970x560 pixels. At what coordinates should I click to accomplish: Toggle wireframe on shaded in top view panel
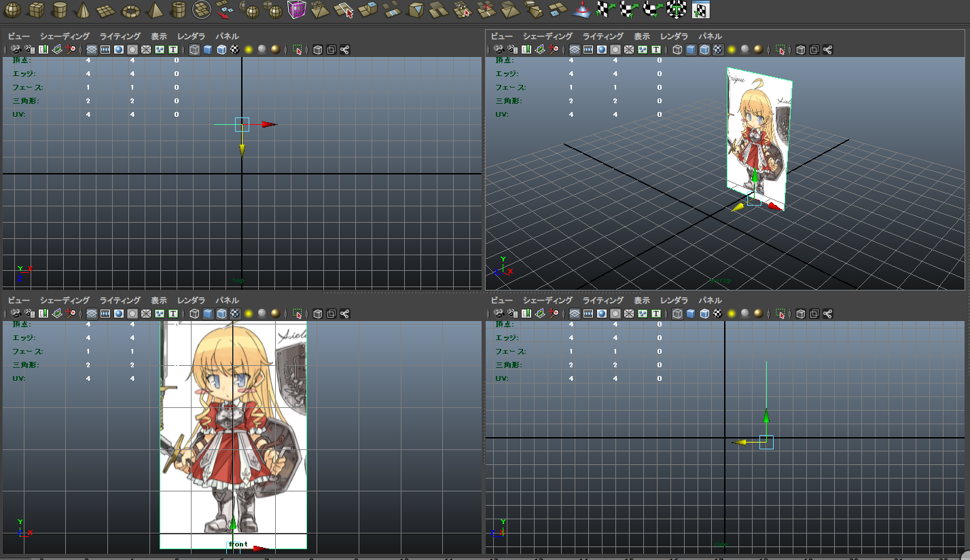(221, 50)
